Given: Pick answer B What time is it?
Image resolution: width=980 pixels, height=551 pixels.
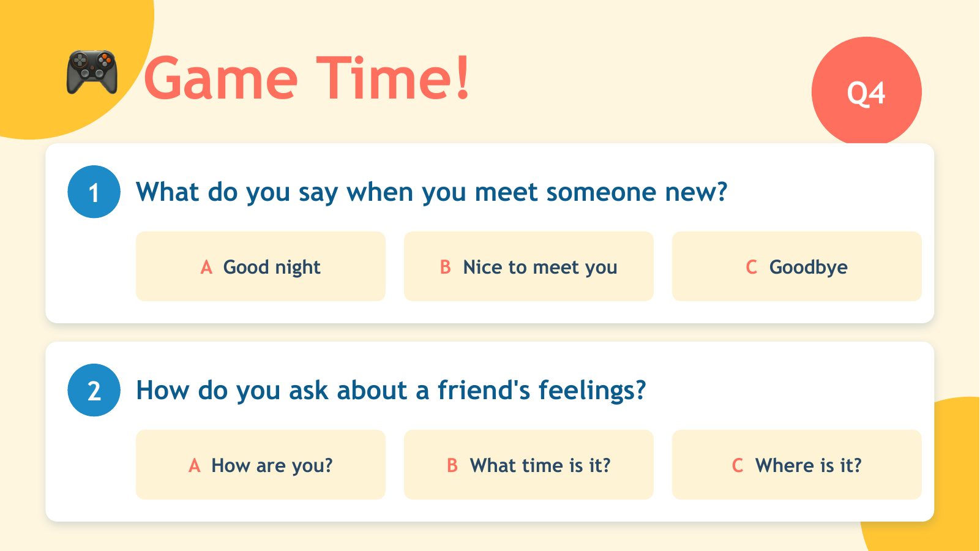Looking at the screenshot, I should [x=529, y=465].
